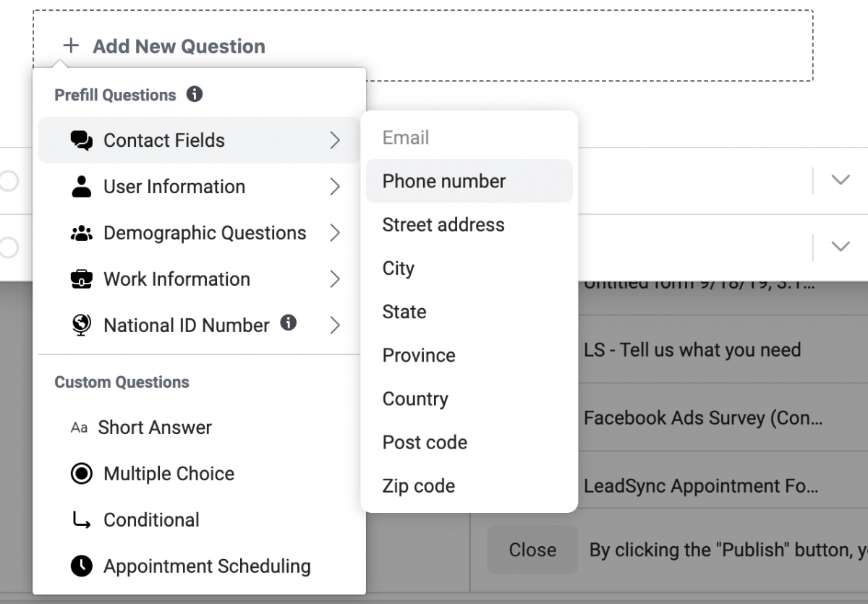Click the Add New Question button
This screenshot has height=604, width=868.
(166, 46)
